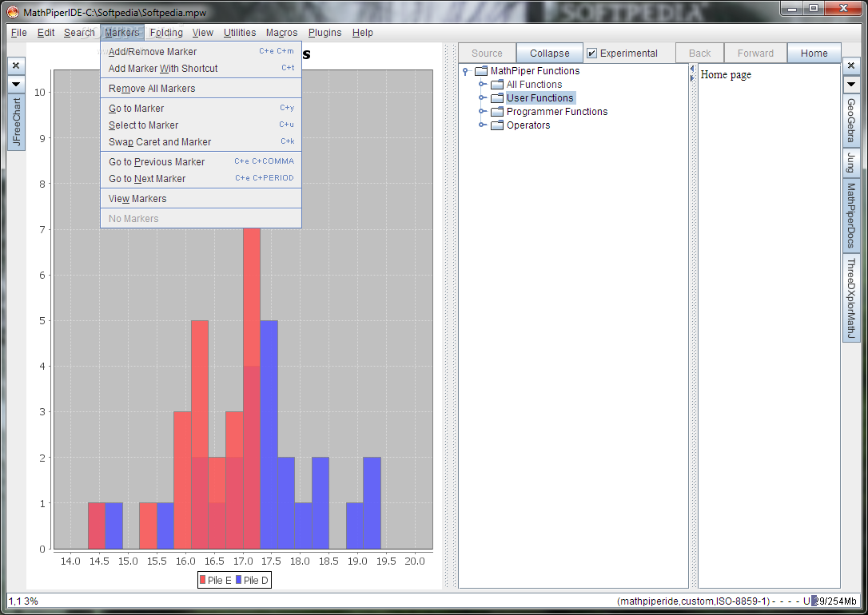Image resolution: width=868 pixels, height=615 pixels.
Task: Choose Swap Caret and Marker
Action: (x=201, y=141)
